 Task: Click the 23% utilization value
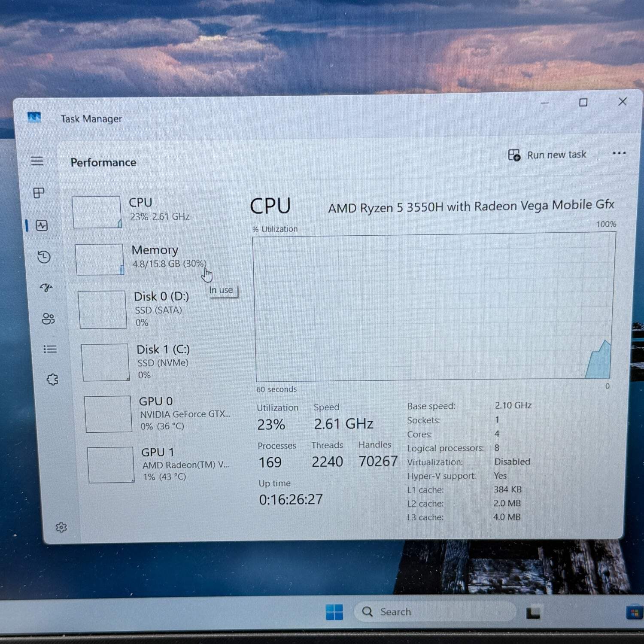pyautogui.click(x=271, y=425)
